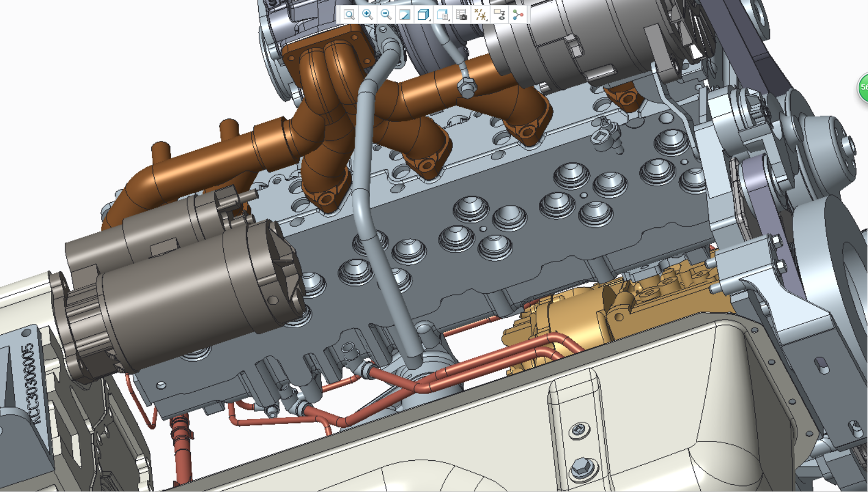Click the Zoom Out magnifier icon
The image size is (868, 492).
tap(386, 15)
